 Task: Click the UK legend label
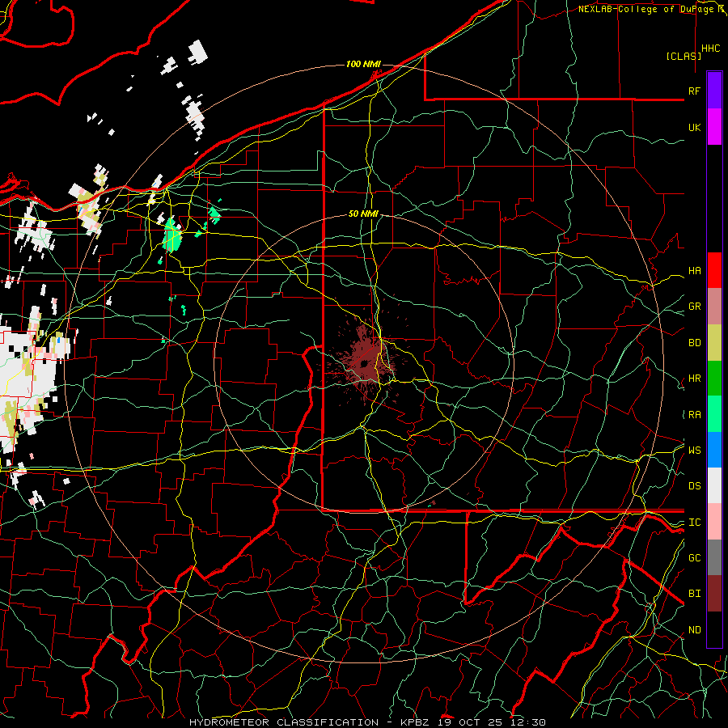694,127
